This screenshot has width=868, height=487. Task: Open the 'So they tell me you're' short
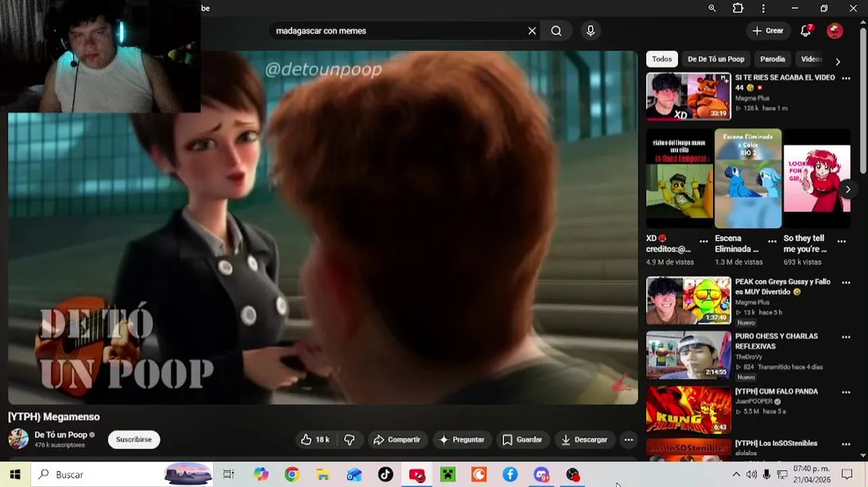[817, 179]
